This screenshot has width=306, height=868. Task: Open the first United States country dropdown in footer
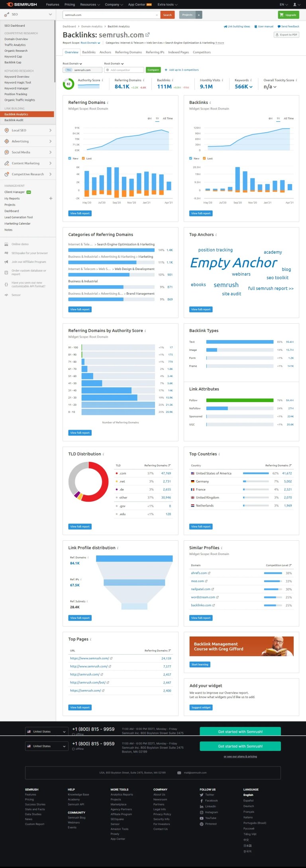point(46,731)
